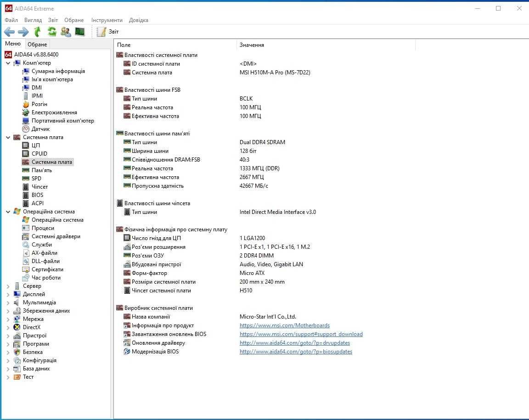The height and width of the screenshot is (420, 529).
Task: Expand the Сервер tree node
Action: 8,286
